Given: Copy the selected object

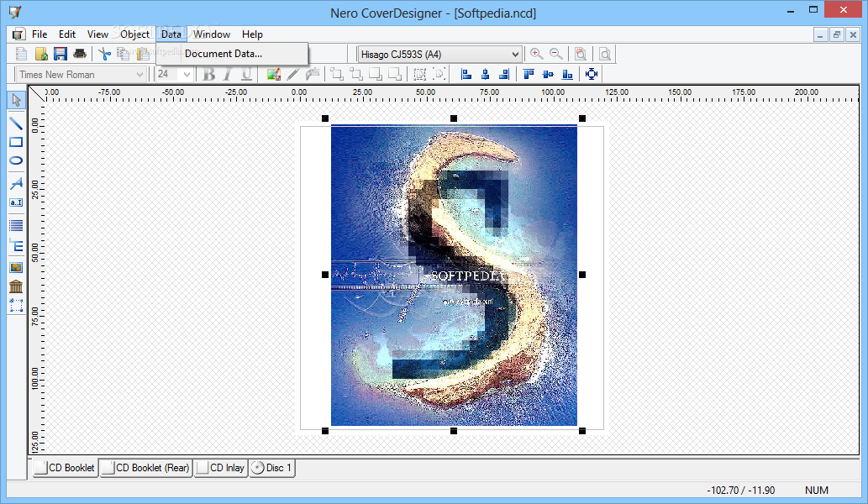Looking at the screenshot, I should click(123, 54).
